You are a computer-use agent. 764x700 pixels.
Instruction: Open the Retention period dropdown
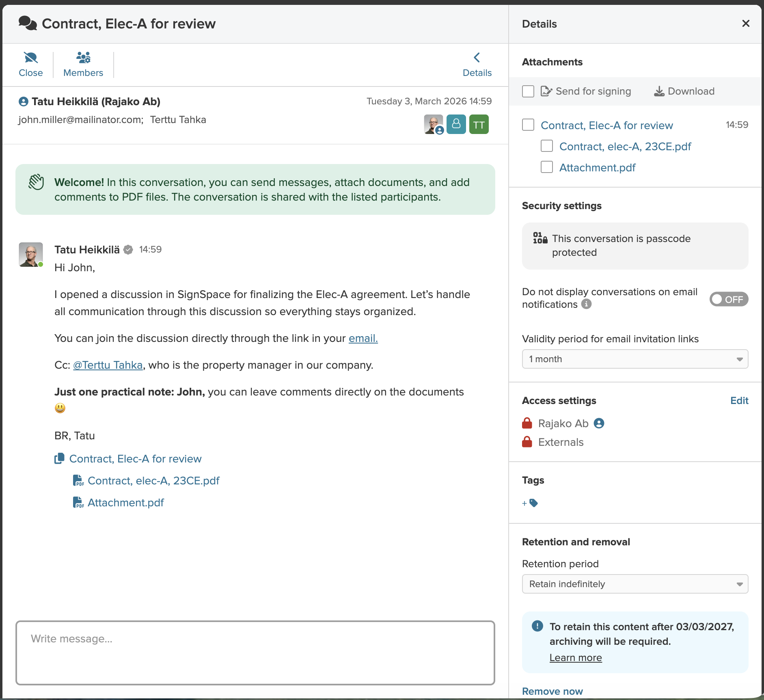[x=635, y=584]
